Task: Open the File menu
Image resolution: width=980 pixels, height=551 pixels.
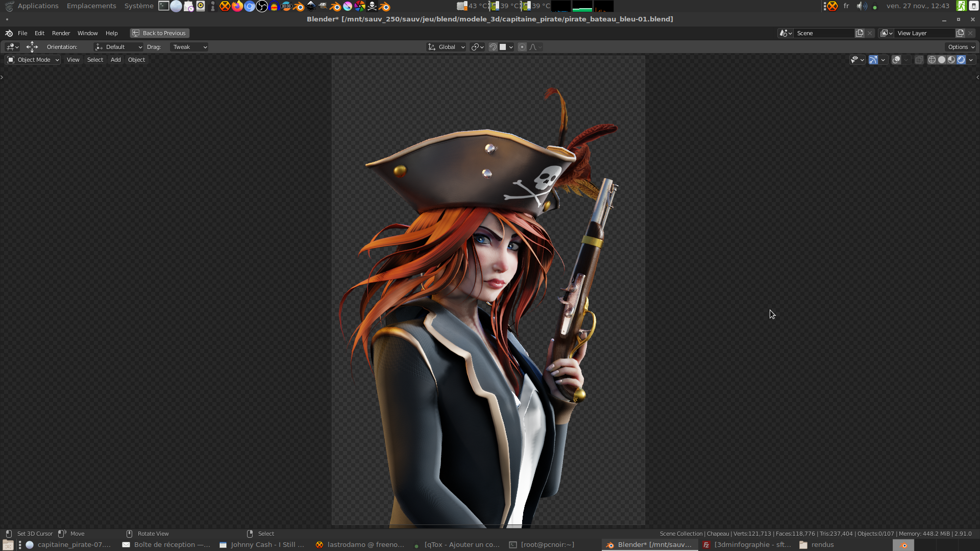Action: (22, 33)
